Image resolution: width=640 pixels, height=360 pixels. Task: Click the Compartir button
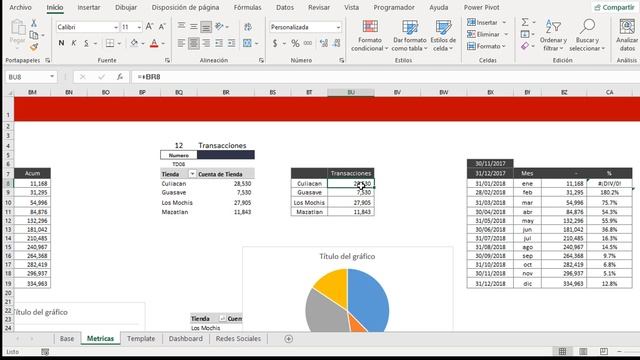point(614,7)
